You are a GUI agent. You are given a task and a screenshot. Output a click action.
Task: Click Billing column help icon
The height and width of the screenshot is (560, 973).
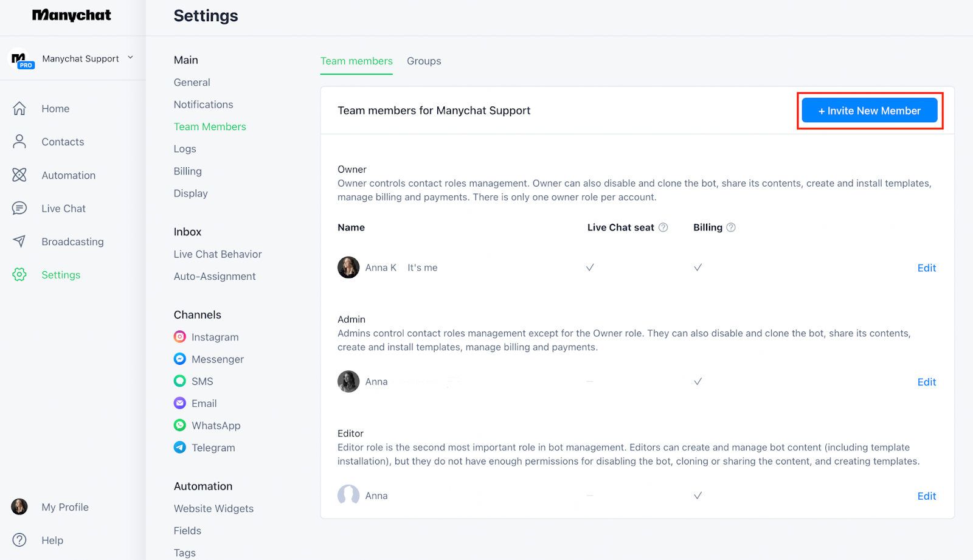point(731,227)
